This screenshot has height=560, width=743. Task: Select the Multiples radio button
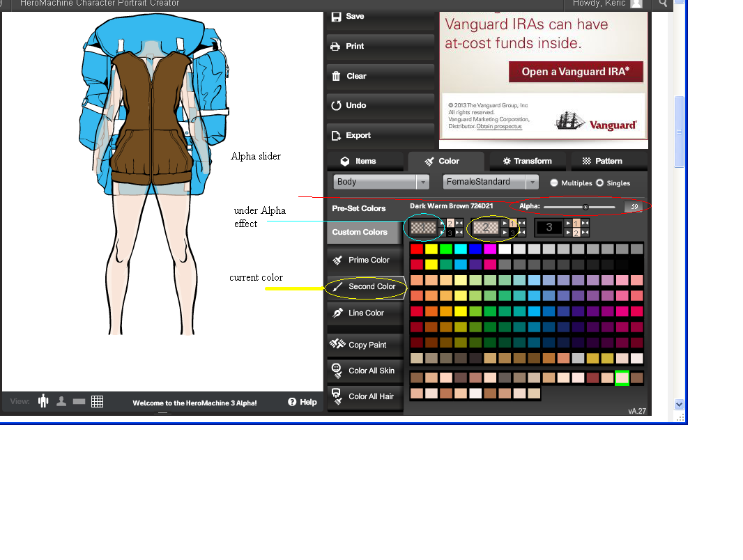[x=554, y=183]
